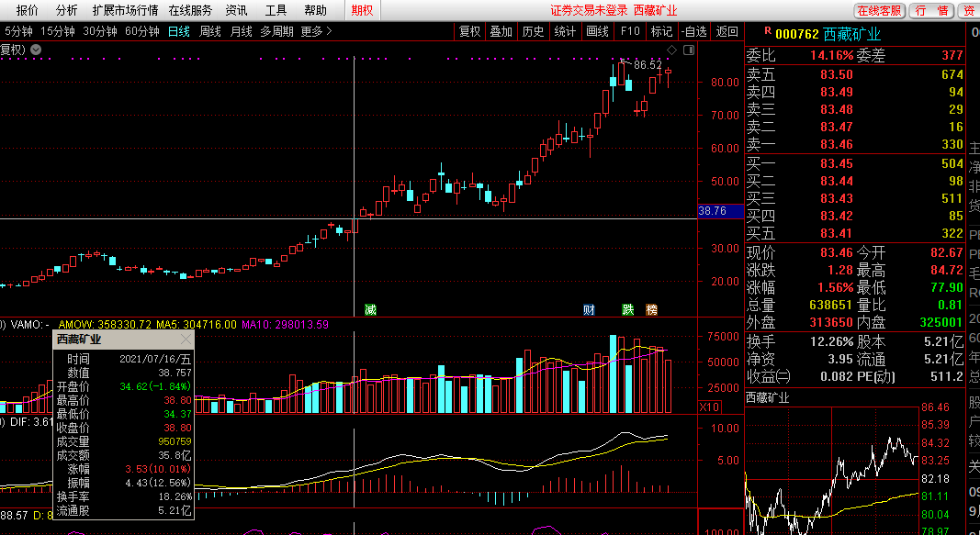Image resolution: width=980 pixels, height=535 pixels.
Task: Open the 在线服务 menu
Action: tap(190, 11)
